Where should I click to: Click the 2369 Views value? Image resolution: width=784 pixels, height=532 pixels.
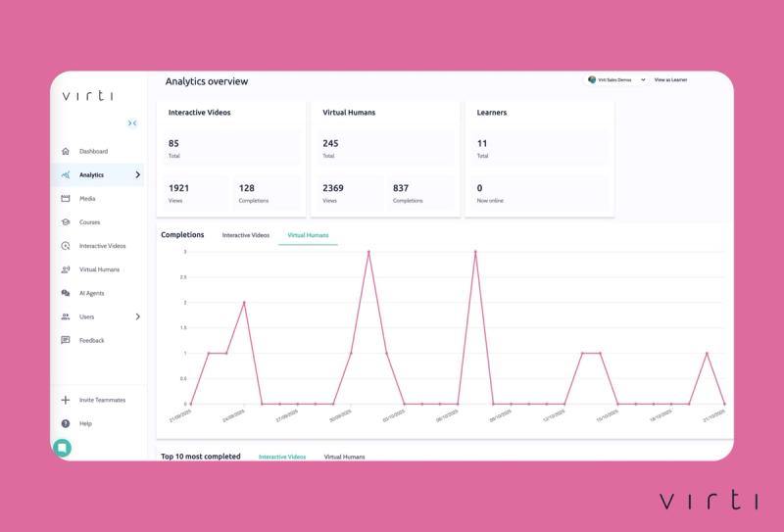click(x=333, y=188)
